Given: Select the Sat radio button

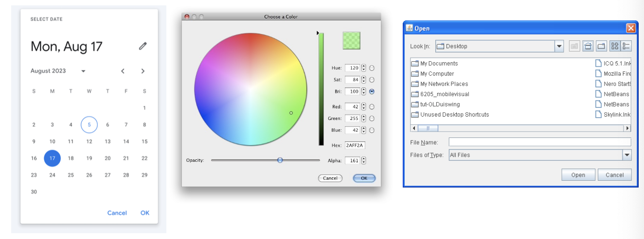Looking at the screenshot, I should pyautogui.click(x=372, y=80).
